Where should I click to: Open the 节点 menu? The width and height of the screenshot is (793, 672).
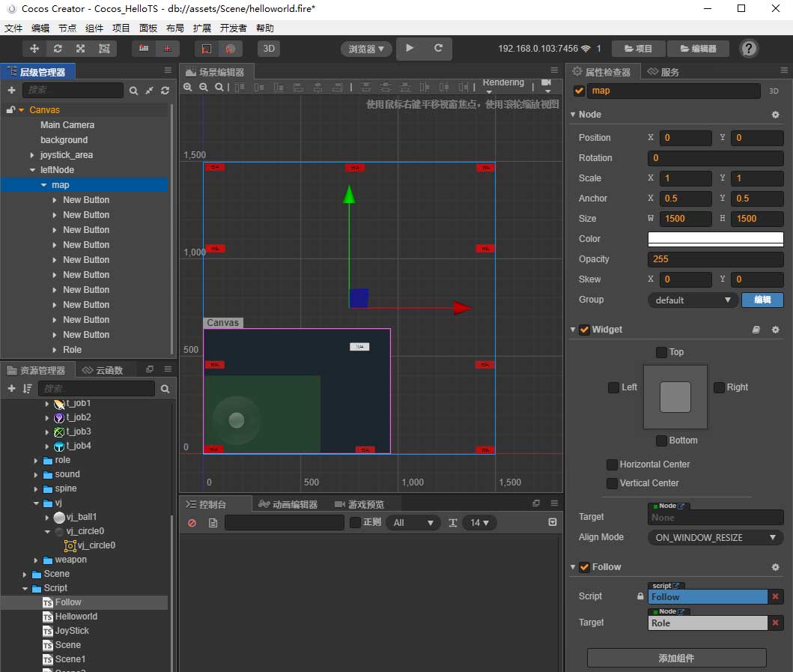point(67,28)
